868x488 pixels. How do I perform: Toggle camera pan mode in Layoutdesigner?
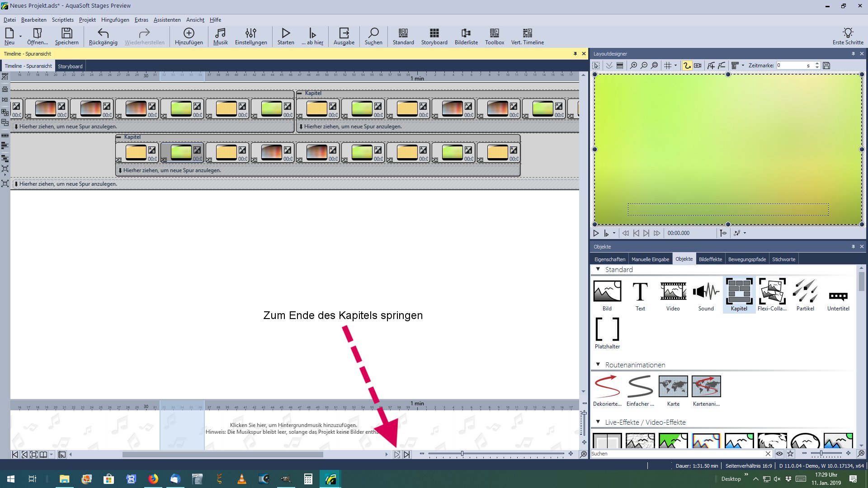698,66
